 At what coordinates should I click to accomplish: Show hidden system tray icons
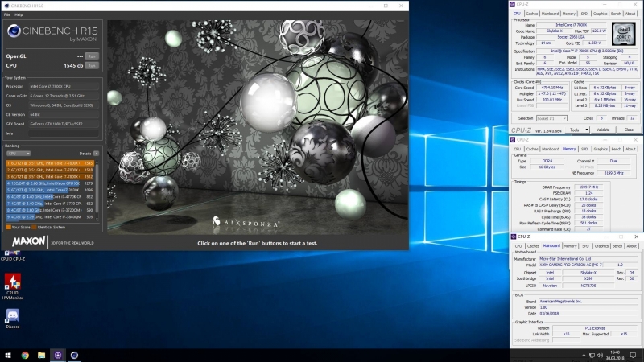pos(584,356)
